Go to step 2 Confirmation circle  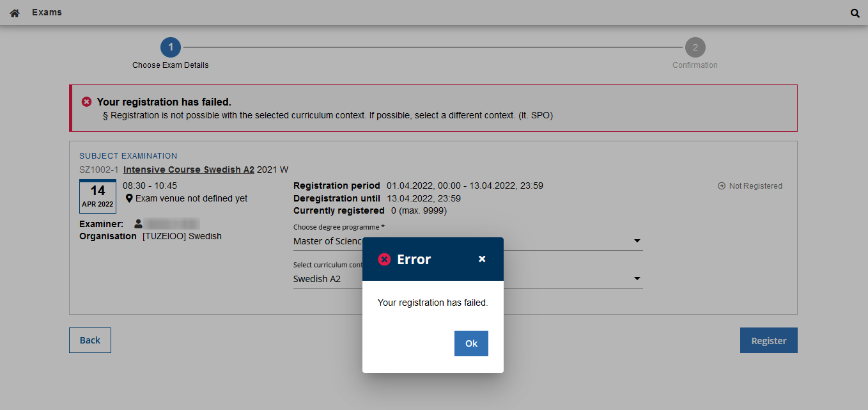click(695, 47)
